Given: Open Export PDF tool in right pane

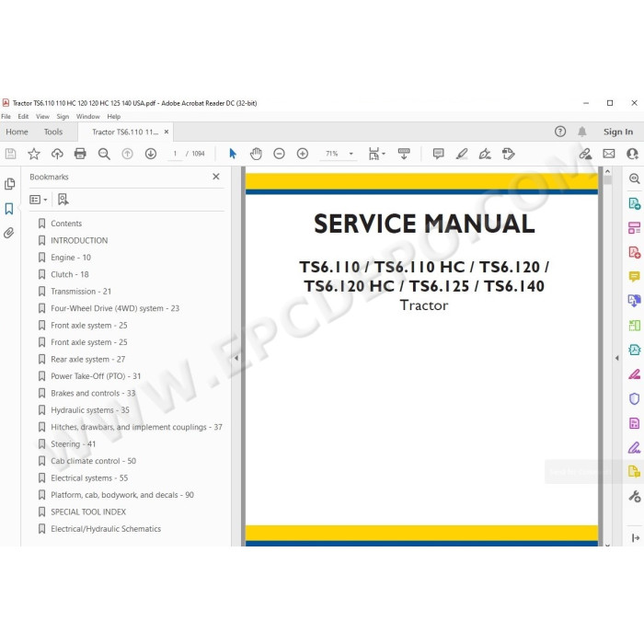Looking at the screenshot, I should point(634,203).
